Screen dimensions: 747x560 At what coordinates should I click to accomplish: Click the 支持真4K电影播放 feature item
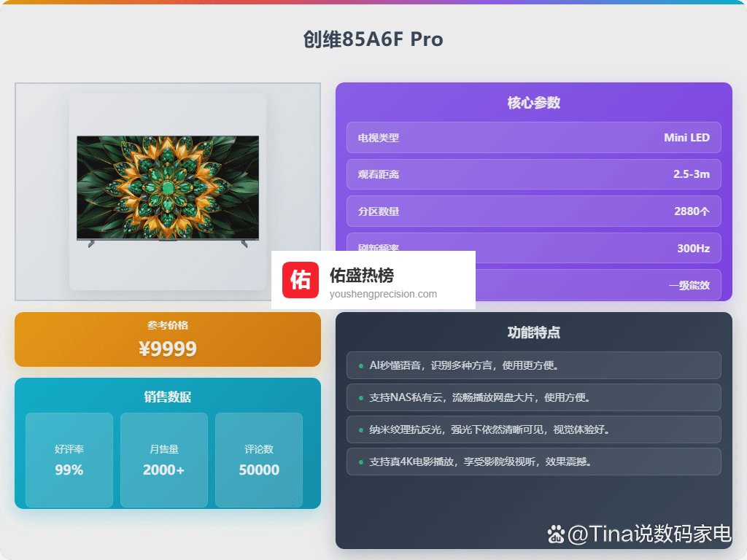[x=533, y=462]
